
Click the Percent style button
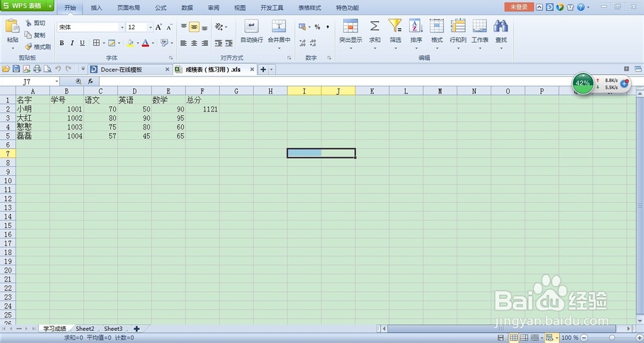pyautogui.click(x=317, y=27)
